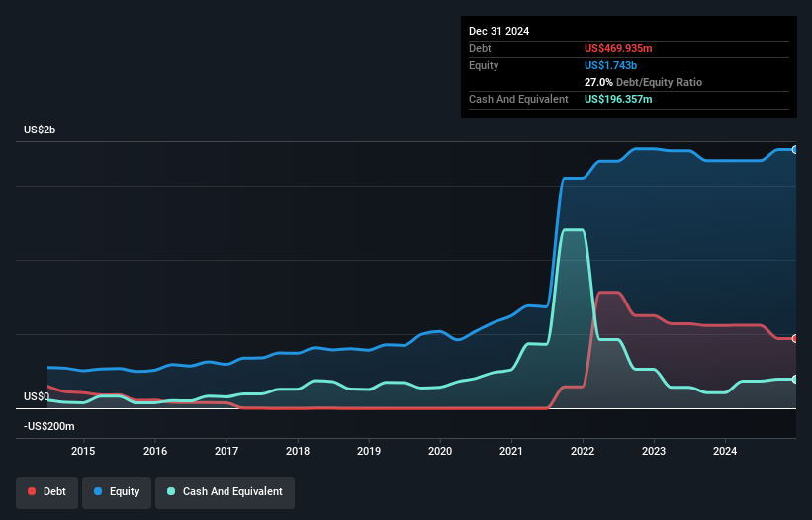This screenshot has height=520, width=812.
Task: Click the Debt row label in tooltip
Action: (480, 48)
